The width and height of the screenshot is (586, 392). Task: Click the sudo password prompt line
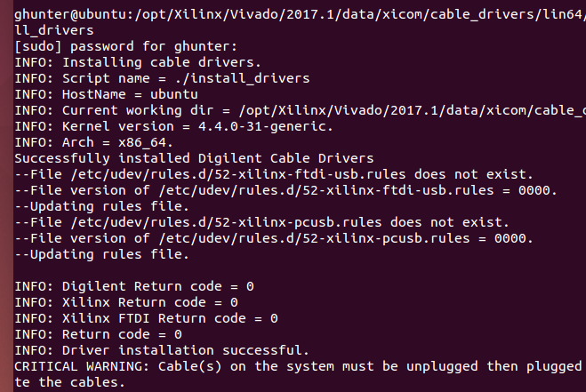click(126, 46)
